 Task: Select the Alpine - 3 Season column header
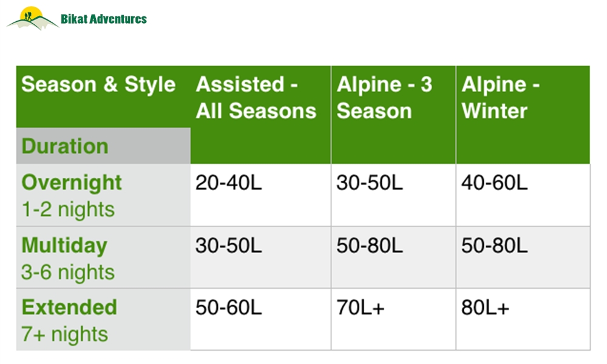[393, 115]
